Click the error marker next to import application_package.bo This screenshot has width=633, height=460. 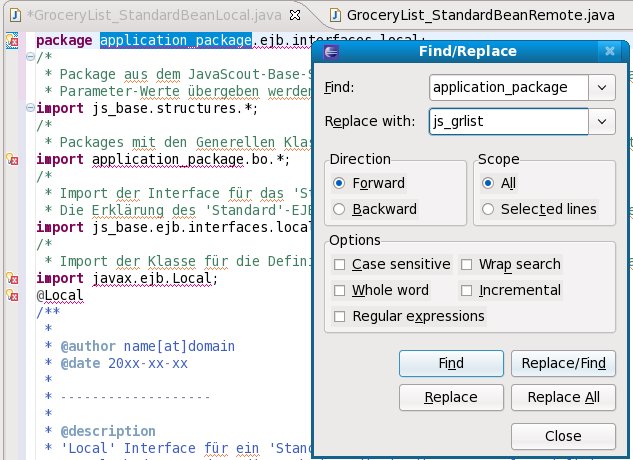11,159
